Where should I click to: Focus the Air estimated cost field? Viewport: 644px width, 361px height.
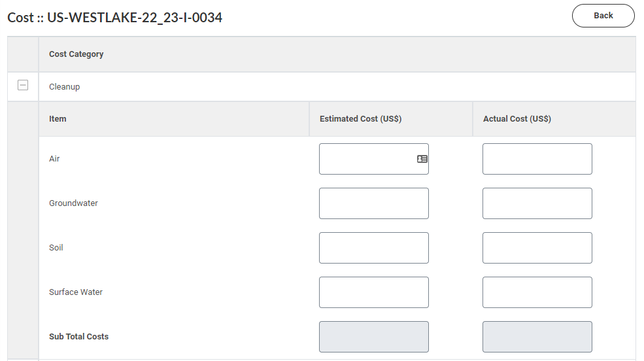[x=374, y=159]
